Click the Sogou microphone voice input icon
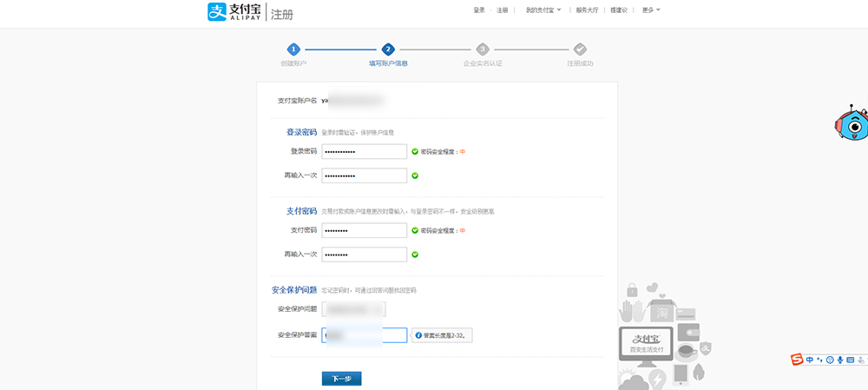 pyautogui.click(x=840, y=360)
